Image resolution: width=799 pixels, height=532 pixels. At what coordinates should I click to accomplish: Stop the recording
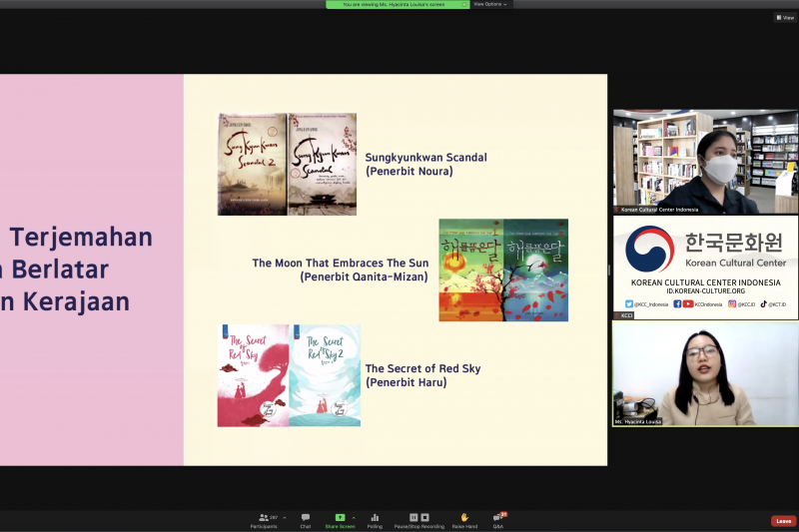(x=425, y=517)
